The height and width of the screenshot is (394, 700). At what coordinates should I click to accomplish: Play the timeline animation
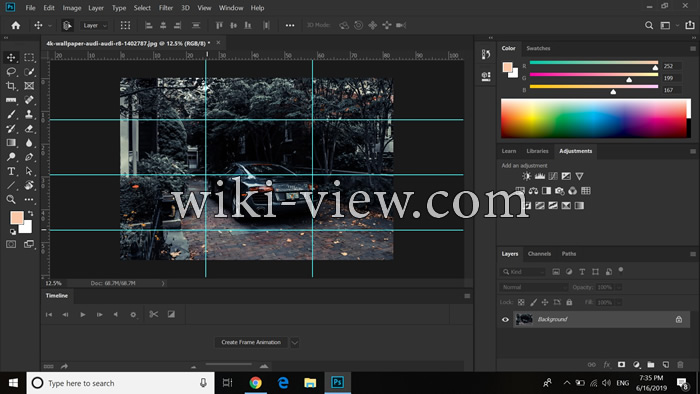click(83, 314)
